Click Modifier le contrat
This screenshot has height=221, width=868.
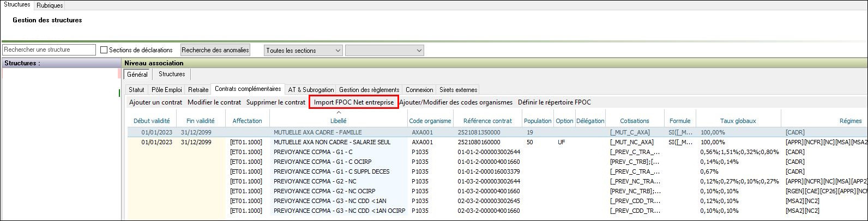click(214, 102)
